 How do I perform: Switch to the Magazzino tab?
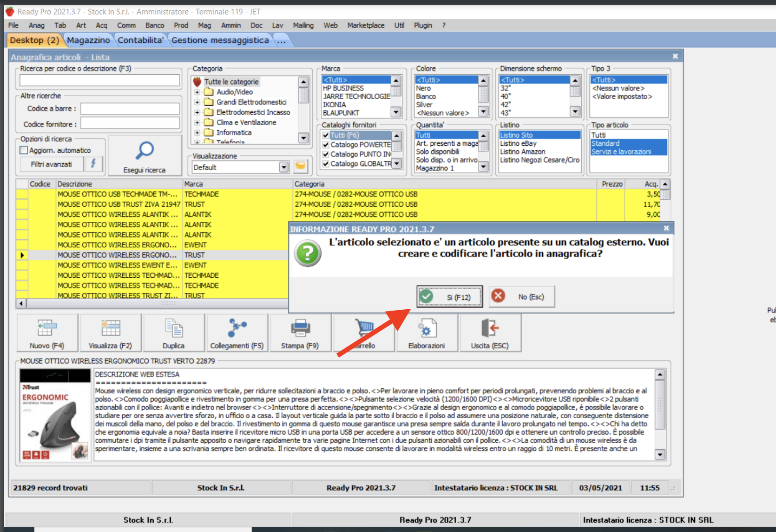[x=88, y=40]
